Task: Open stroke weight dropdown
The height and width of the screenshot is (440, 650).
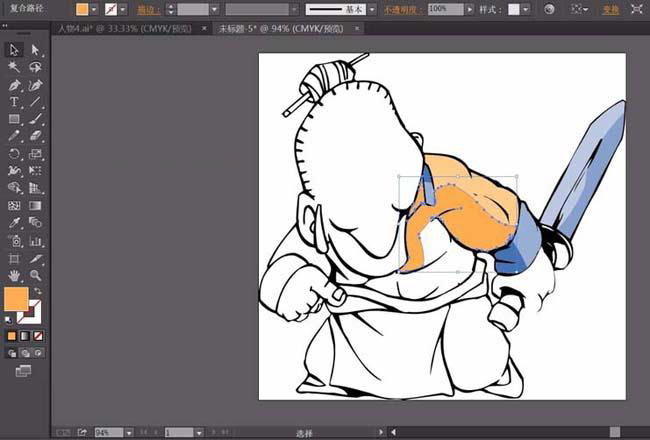Action: tap(214, 9)
